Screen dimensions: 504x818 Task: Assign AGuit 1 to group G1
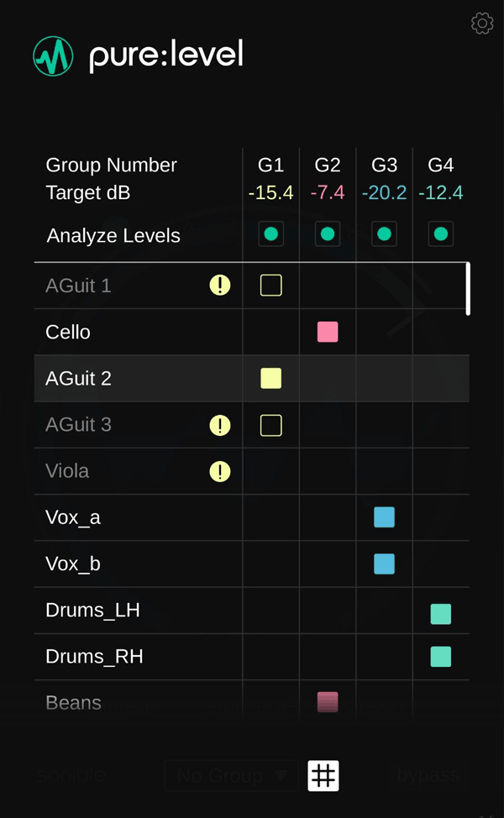coord(270,286)
